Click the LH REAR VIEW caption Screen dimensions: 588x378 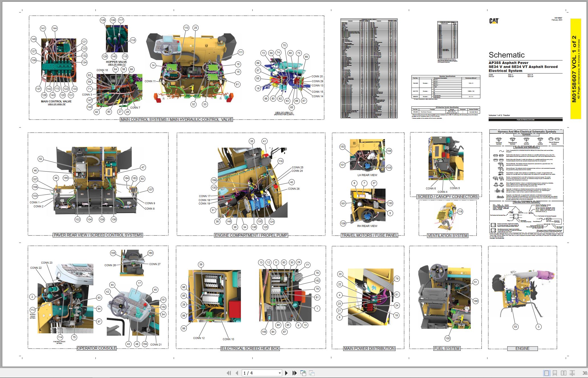pyautogui.click(x=367, y=175)
